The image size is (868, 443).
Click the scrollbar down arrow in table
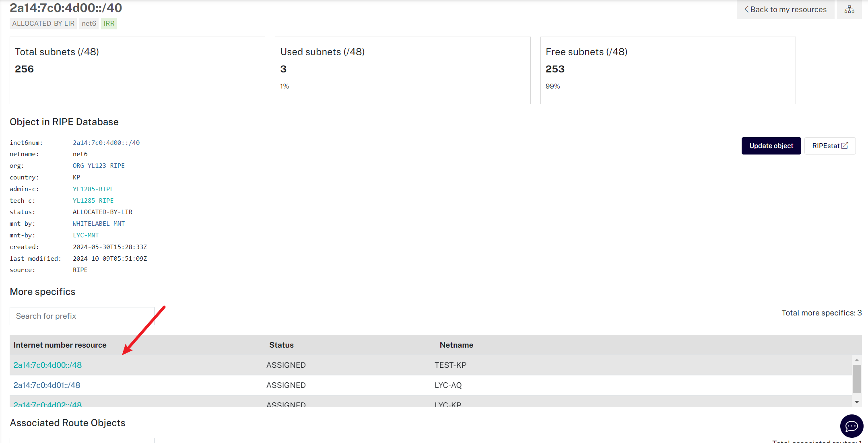[x=857, y=402]
